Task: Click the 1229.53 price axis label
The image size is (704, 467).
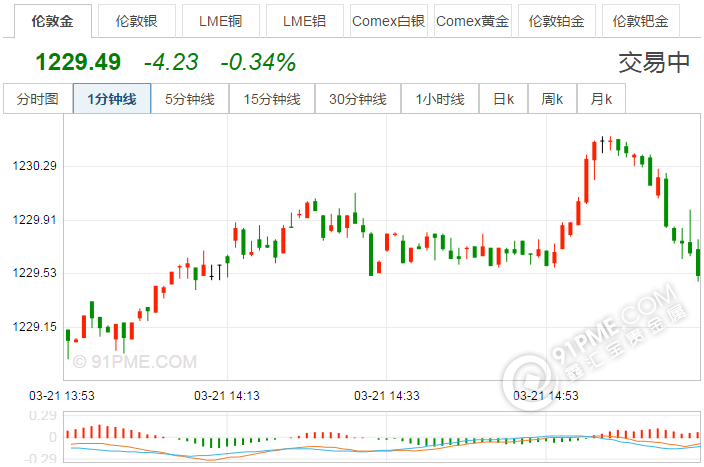Action: coord(35,273)
